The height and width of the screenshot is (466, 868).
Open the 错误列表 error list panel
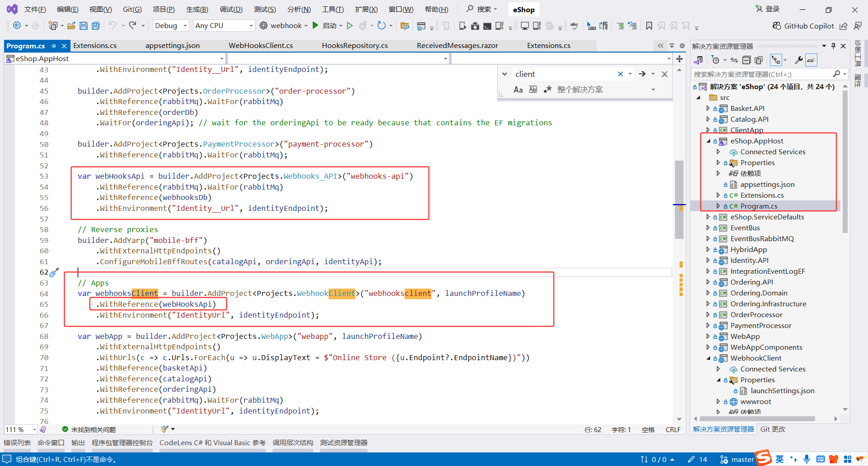(x=17, y=443)
